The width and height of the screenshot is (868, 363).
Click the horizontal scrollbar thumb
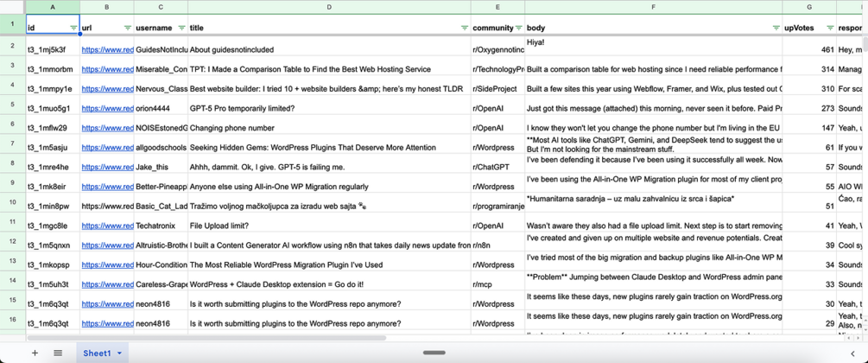(206, 337)
